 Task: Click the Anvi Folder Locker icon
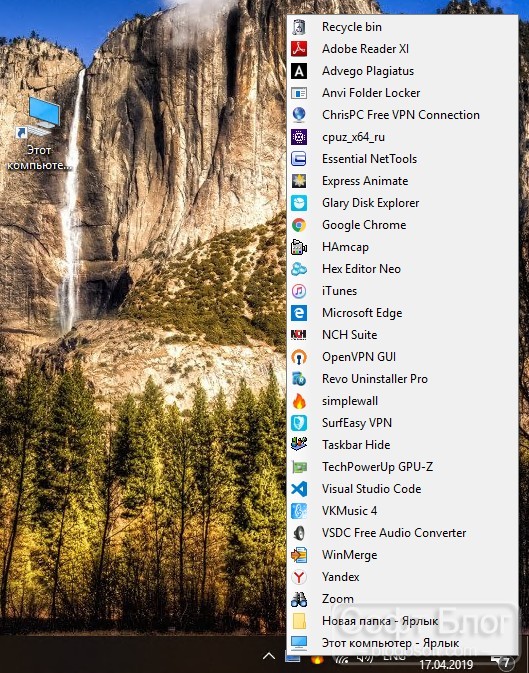(x=299, y=93)
